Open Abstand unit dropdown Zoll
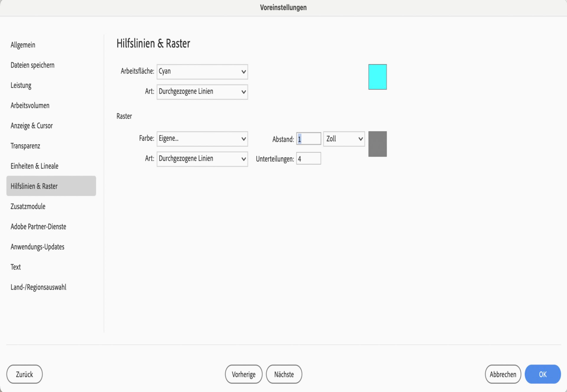The width and height of the screenshot is (567, 392). tap(344, 139)
